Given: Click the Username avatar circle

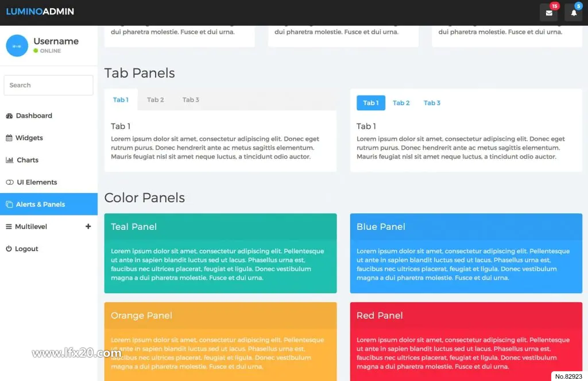Looking at the screenshot, I should (17, 46).
